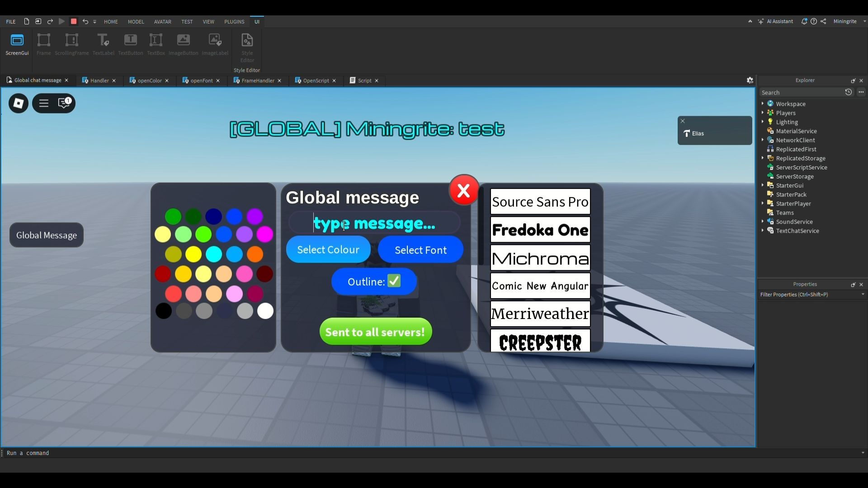Click the Select Colour button
Viewport: 868px width, 488px height.
click(328, 250)
